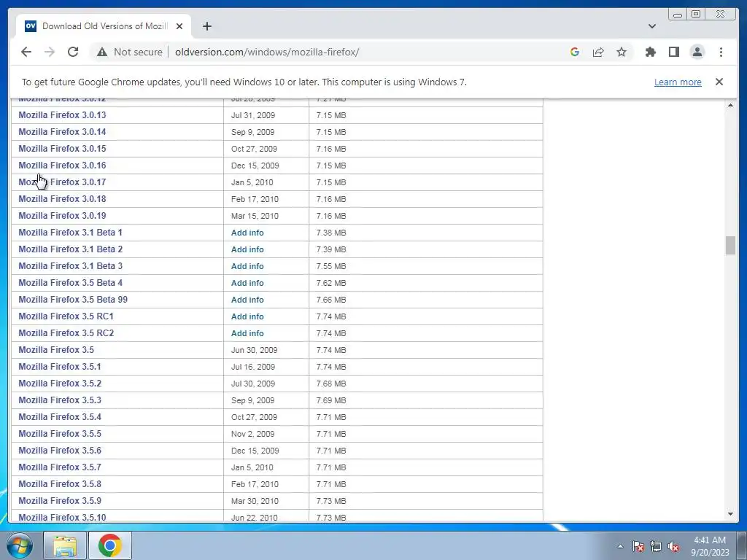
Task: Open Mozilla Firefox 3.0.15 link
Action: coord(63,149)
